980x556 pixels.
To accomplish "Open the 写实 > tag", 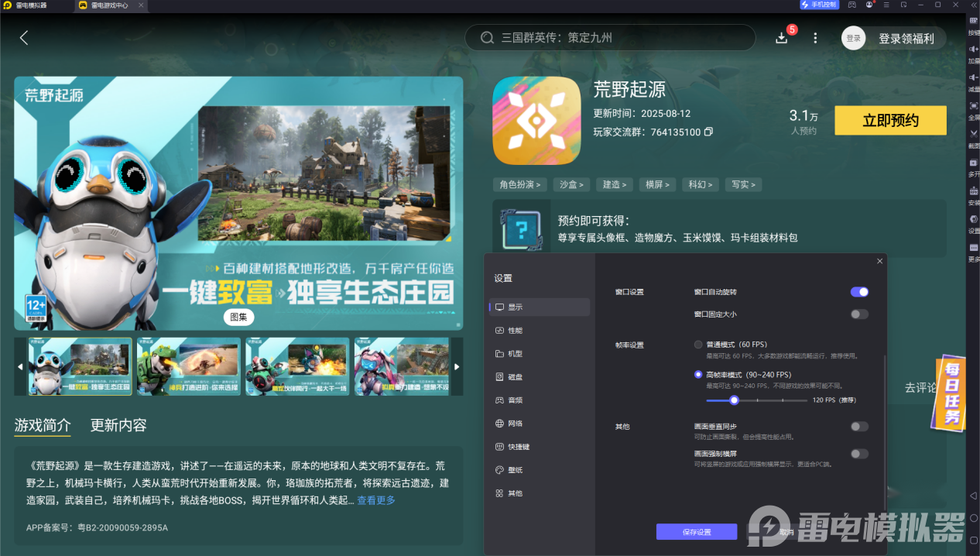I will click(x=744, y=184).
